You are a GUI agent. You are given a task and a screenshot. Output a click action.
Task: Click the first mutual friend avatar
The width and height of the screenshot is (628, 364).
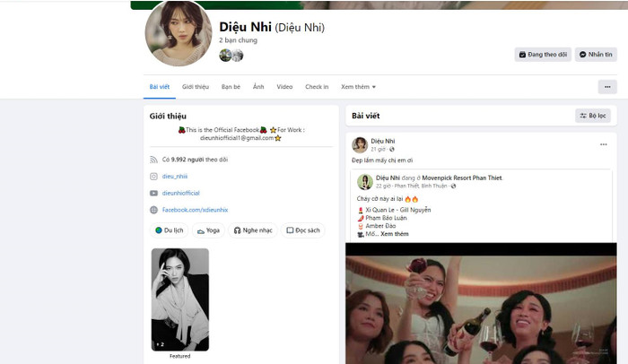(225, 56)
